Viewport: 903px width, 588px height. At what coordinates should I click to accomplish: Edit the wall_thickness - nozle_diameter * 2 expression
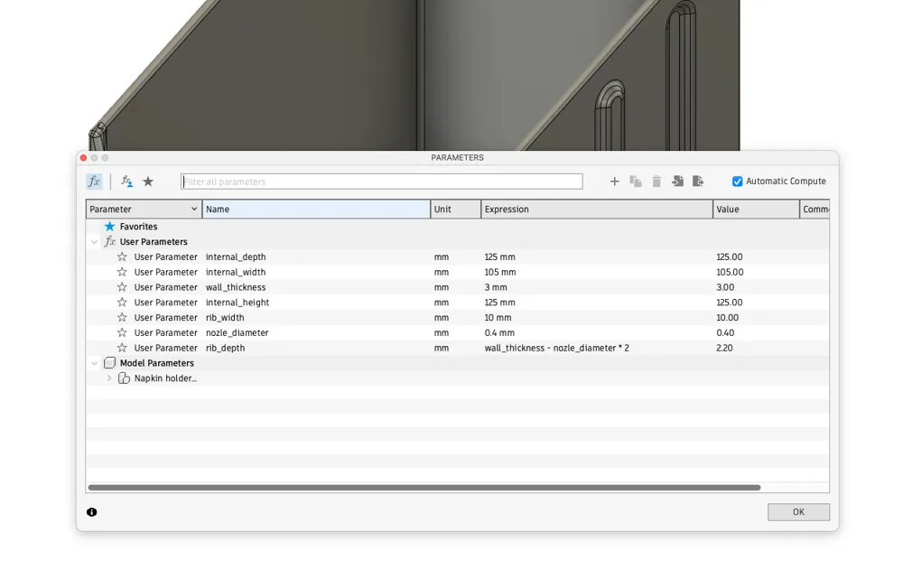click(x=597, y=348)
